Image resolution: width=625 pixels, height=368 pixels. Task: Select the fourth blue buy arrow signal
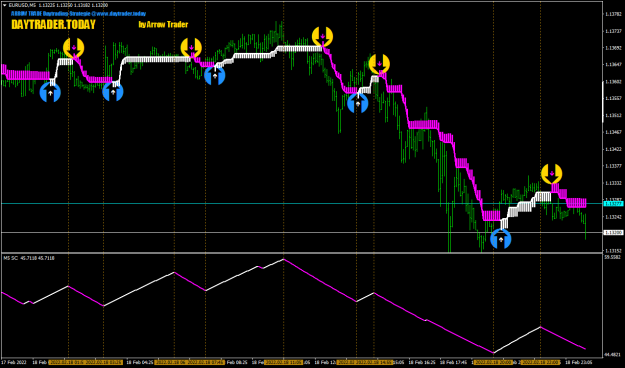[x=358, y=103]
